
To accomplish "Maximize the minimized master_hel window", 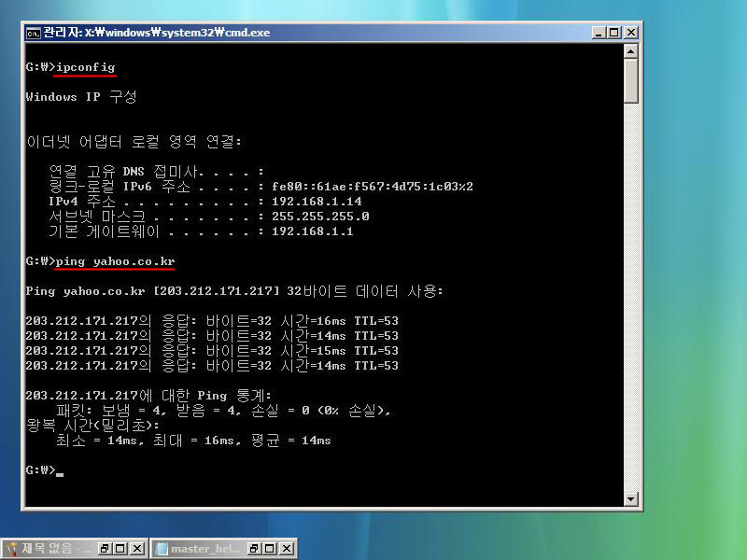I will coord(270,549).
